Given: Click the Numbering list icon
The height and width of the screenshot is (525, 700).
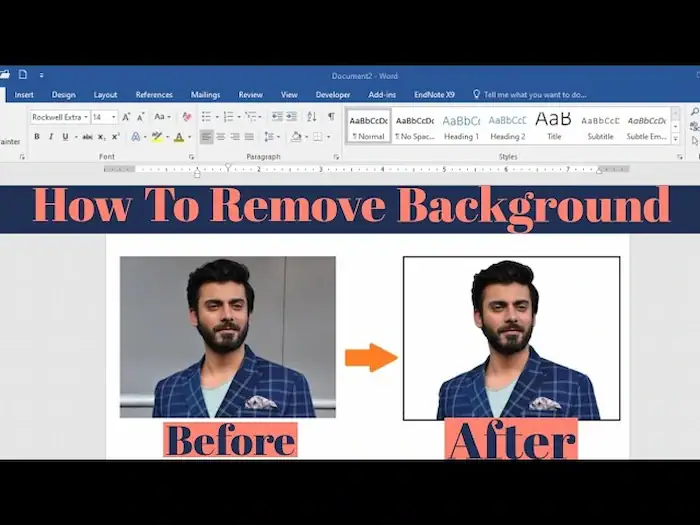Looking at the screenshot, I should coord(228,117).
